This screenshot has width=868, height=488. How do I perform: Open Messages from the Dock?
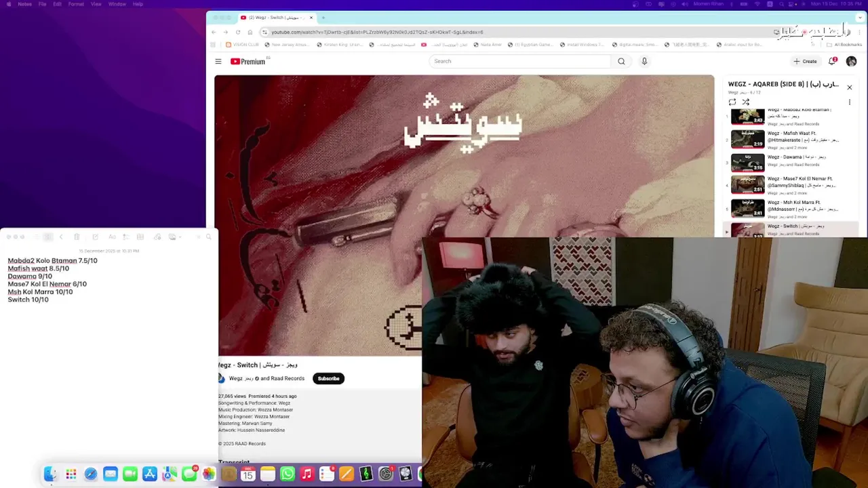(189, 474)
